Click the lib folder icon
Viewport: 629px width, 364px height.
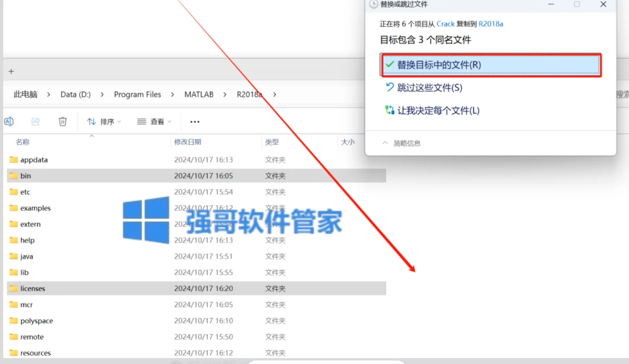click(14, 272)
